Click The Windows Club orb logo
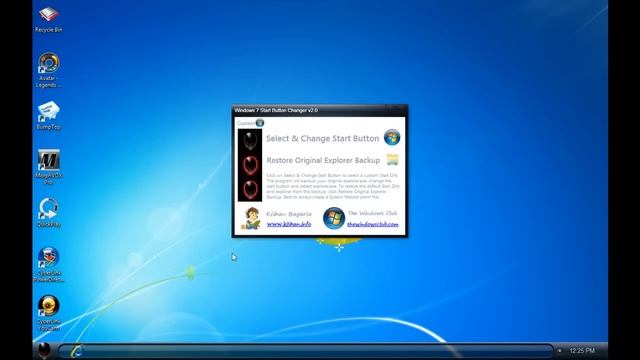 pyautogui.click(x=334, y=218)
